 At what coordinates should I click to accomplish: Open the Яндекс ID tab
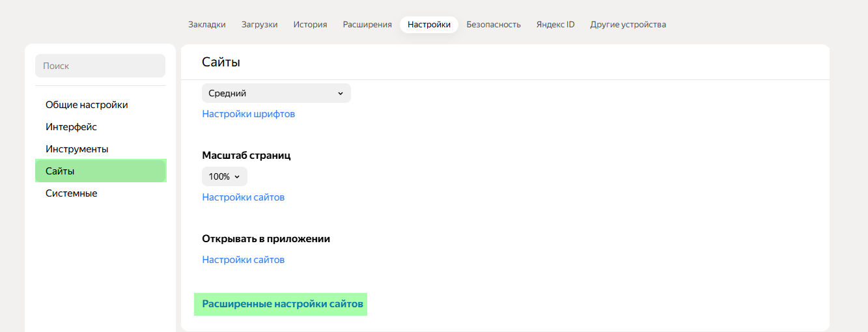click(555, 25)
